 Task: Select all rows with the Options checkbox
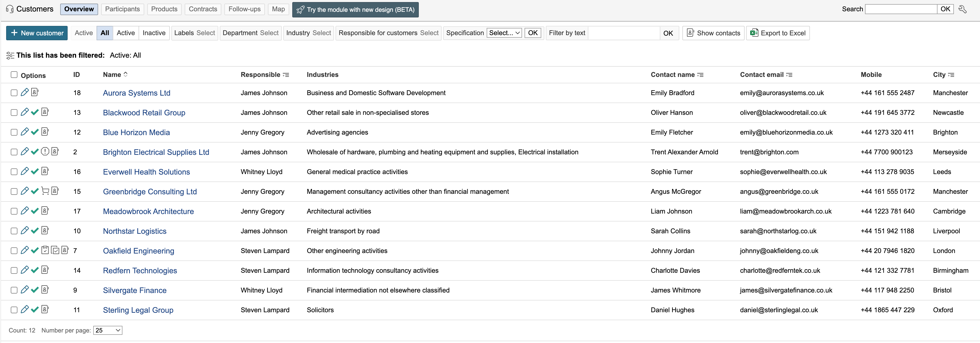click(14, 75)
